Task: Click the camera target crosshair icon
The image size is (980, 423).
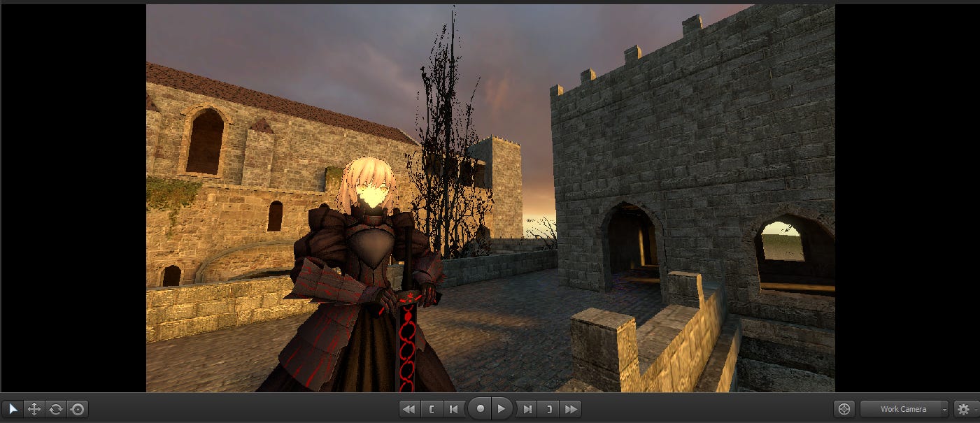Action: click(x=844, y=409)
